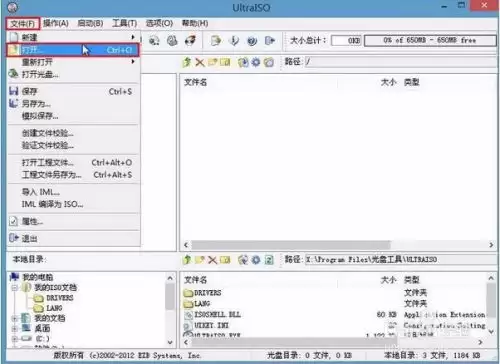Expand the 重新打开 submenu
The width and height of the screenshot is (500, 364).
click(73, 62)
